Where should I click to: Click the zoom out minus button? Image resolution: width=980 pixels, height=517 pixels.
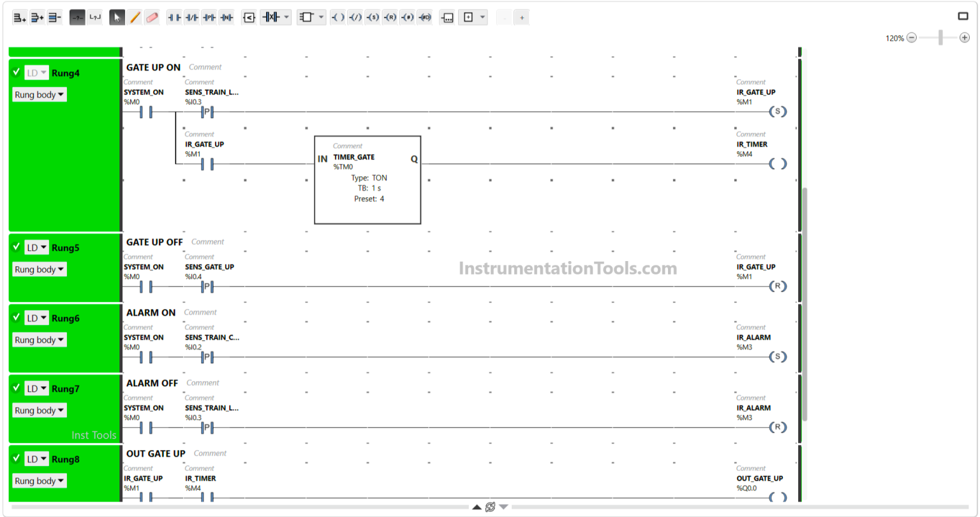(912, 38)
